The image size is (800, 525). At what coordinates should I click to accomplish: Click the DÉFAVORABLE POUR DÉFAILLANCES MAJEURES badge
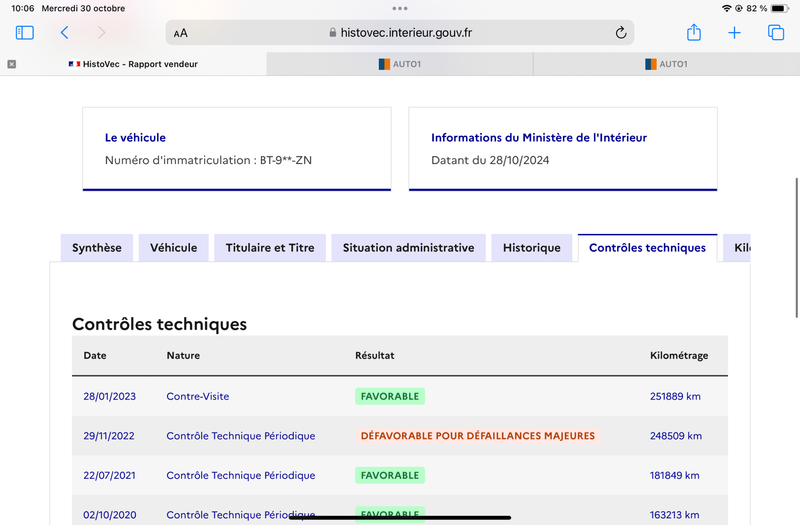pos(478,436)
